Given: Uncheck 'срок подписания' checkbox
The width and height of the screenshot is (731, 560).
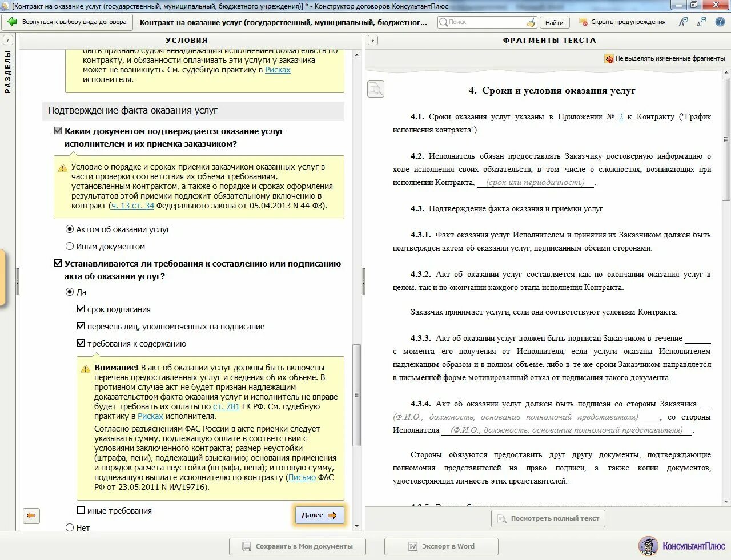Looking at the screenshot, I should [81, 309].
